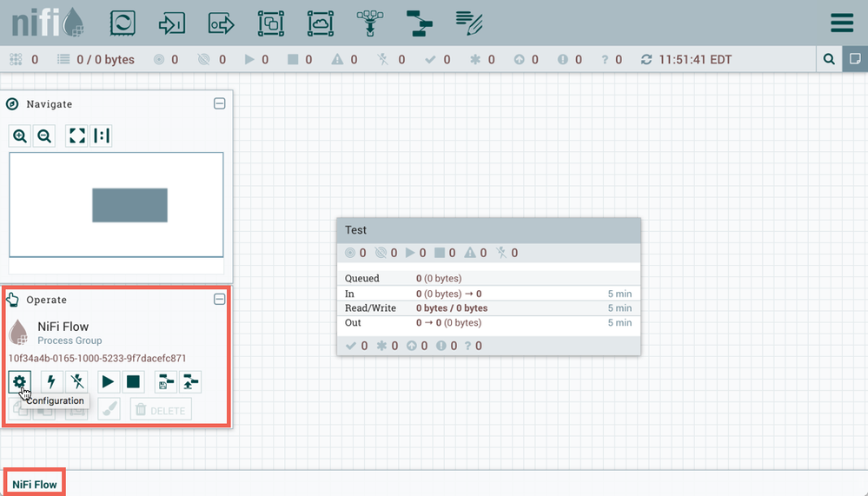The image size is (868, 496).
Task: Click the birdseye view rectangle thumbnail
Action: (129, 205)
